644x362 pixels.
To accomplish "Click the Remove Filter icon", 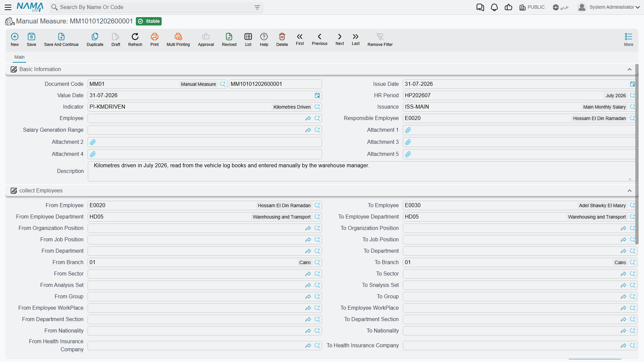I will [380, 39].
